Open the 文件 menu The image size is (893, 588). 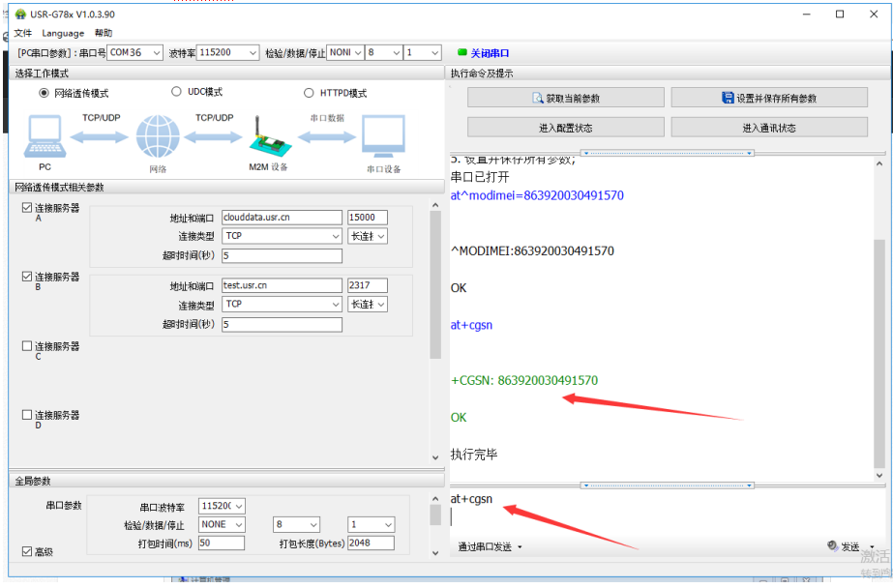tap(22, 33)
